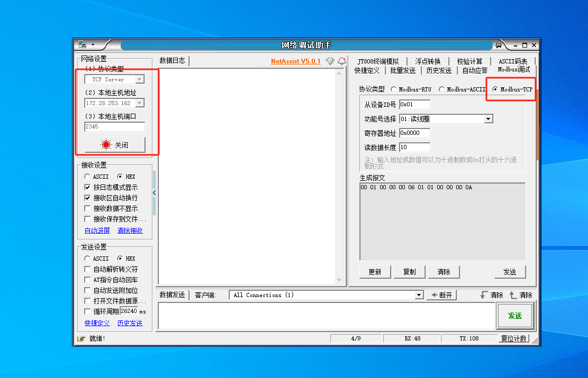Expand the 功能号选择 dropdown

click(488, 119)
